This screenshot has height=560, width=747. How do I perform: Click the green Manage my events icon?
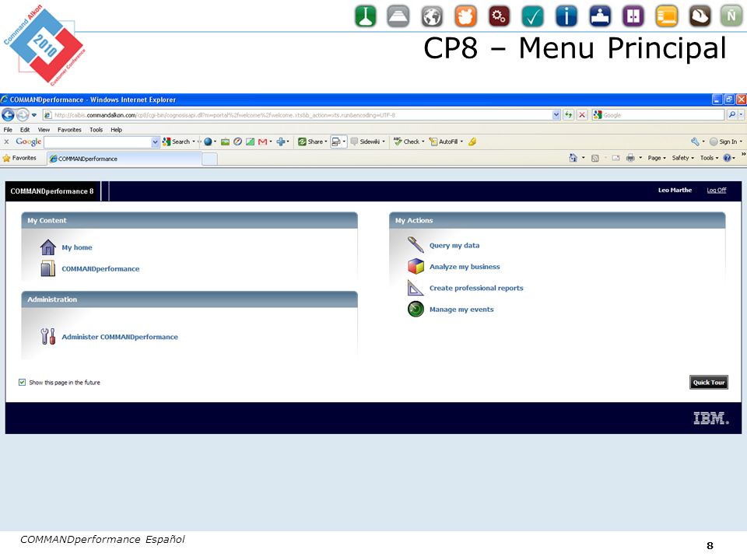coord(416,309)
